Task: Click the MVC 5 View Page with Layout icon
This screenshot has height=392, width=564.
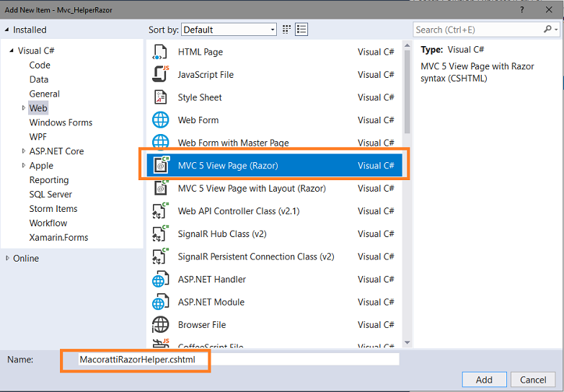Action: click(x=161, y=188)
